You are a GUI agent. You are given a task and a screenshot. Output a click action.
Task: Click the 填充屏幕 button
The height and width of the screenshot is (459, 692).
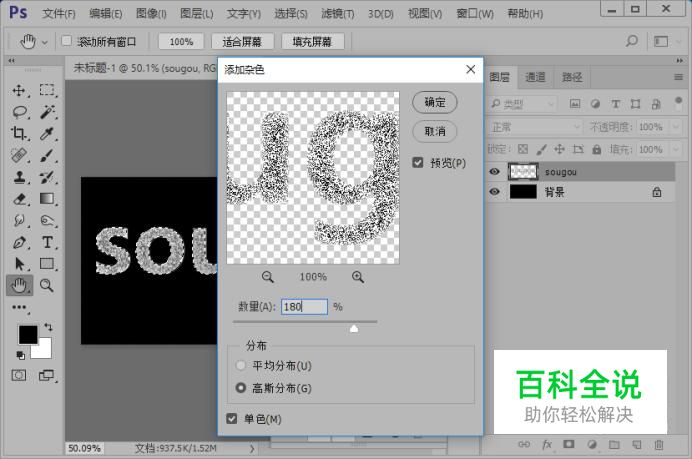pyautogui.click(x=312, y=41)
